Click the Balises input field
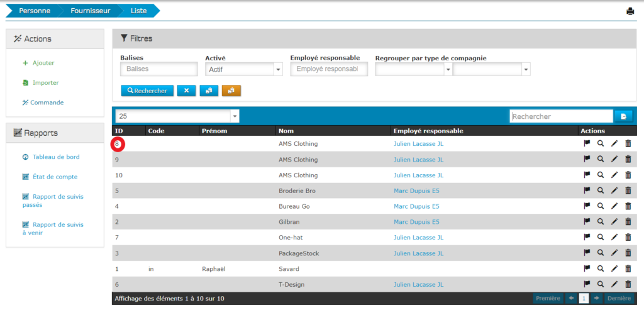The image size is (644, 315). tap(158, 69)
